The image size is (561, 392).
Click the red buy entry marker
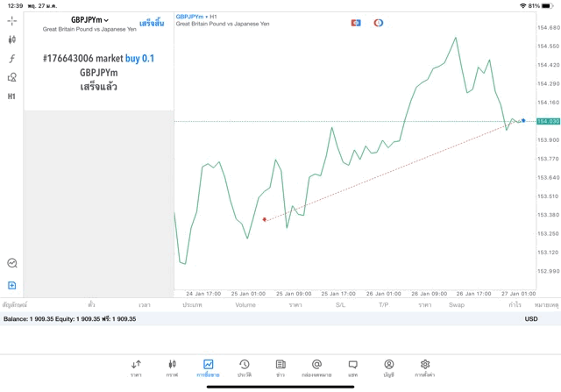coord(265,219)
